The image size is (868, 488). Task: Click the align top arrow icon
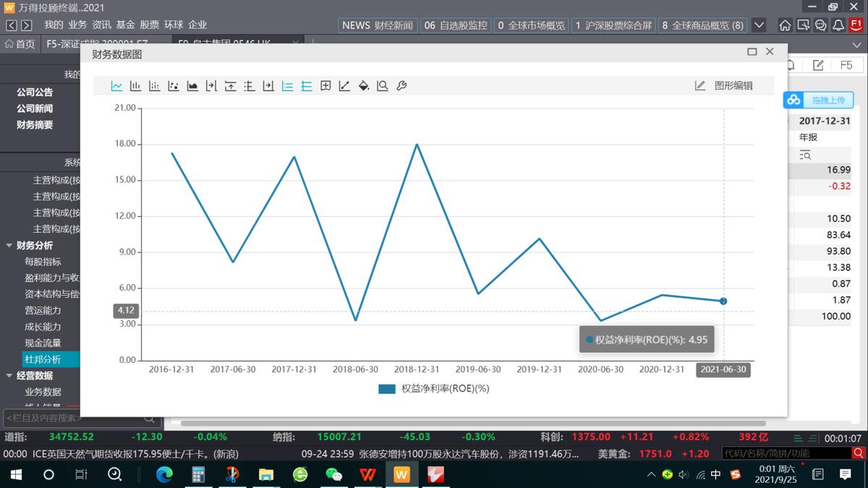pos(230,86)
